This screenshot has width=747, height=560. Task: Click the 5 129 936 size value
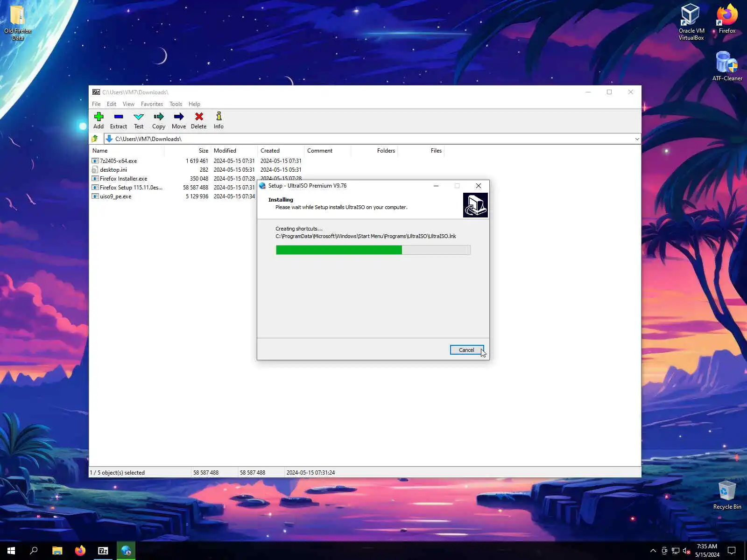pos(197,196)
